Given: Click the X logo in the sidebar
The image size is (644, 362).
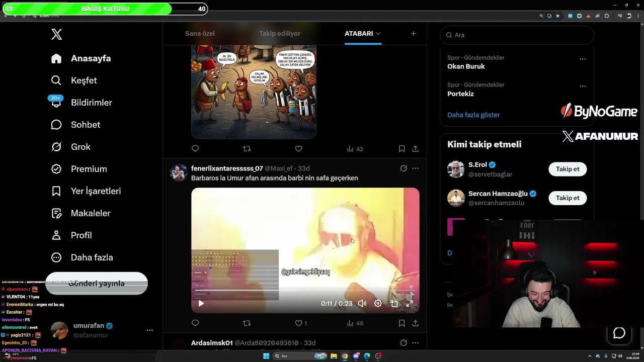Looking at the screenshot, I should coord(56,34).
